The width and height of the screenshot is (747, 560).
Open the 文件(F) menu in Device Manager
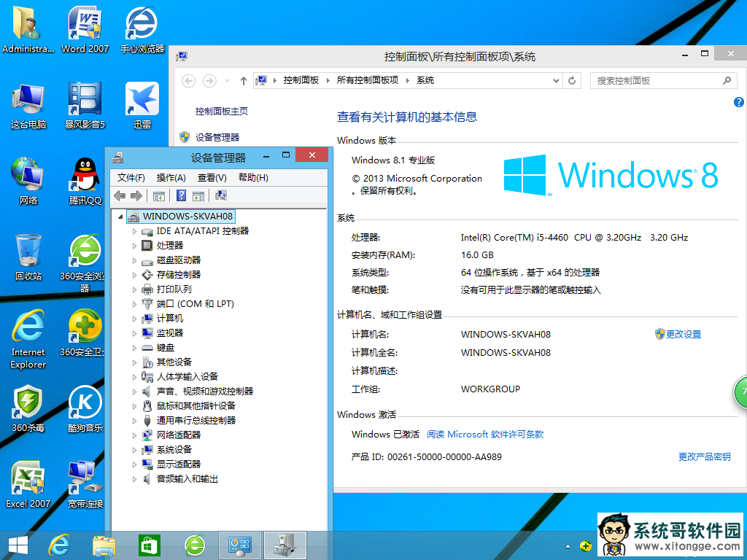click(x=131, y=178)
